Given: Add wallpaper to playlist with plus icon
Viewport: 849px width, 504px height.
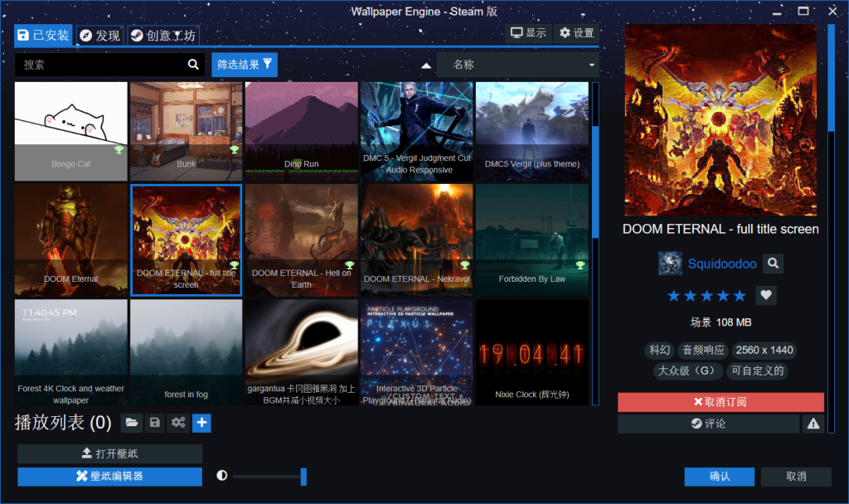Looking at the screenshot, I should pos(201,423).
